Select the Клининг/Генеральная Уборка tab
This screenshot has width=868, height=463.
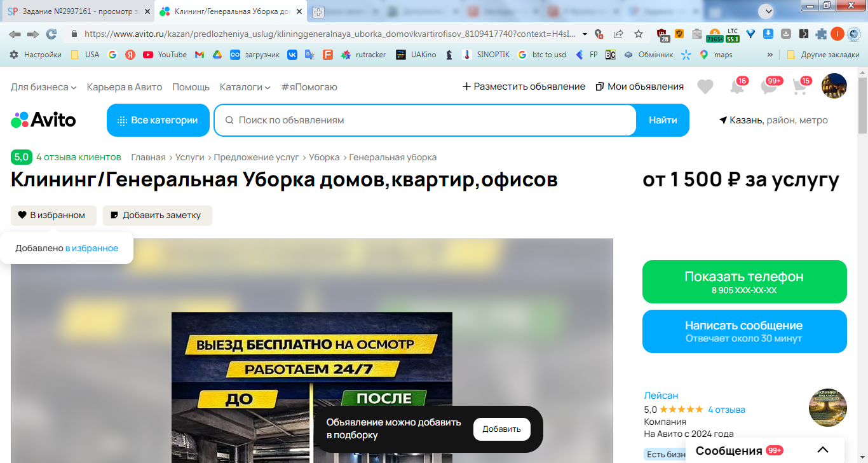click(230, 11)
